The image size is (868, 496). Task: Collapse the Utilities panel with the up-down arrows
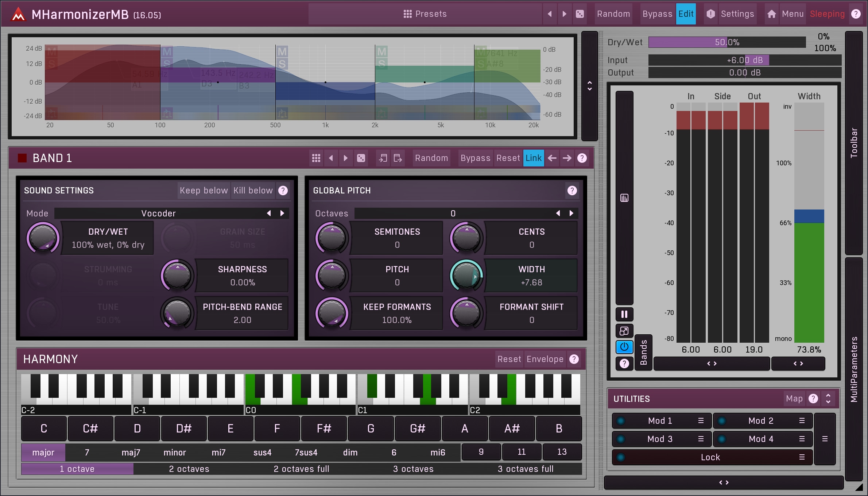[x=828, y=399]
